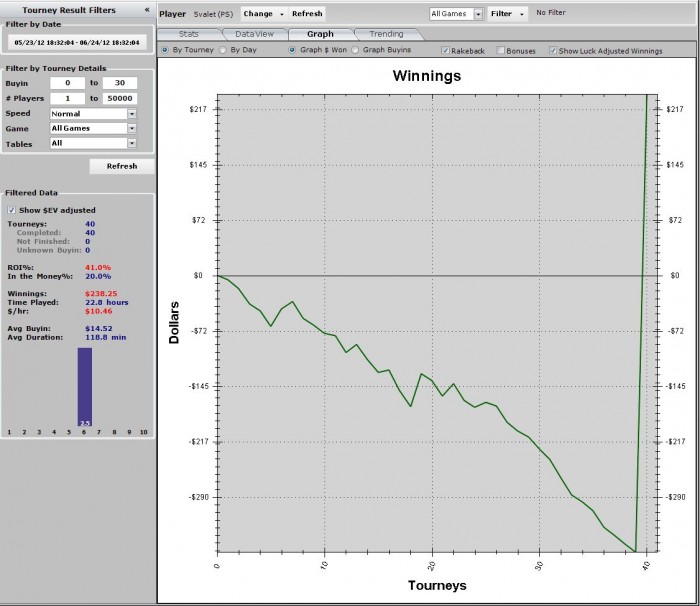700x606 pixels.
Task: Click the $/hr value $10.46
Action: [99, 311]
